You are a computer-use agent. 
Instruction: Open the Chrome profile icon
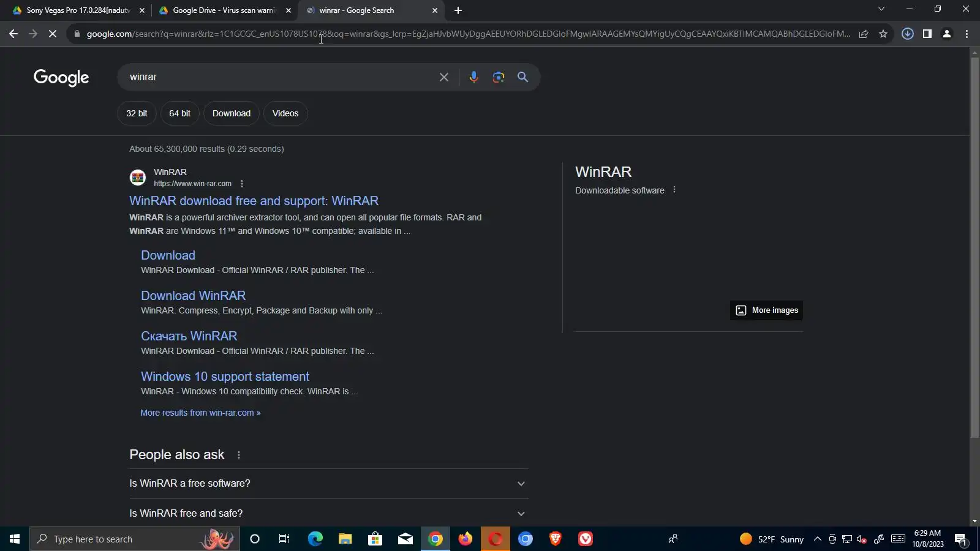(x=947, y=34)
